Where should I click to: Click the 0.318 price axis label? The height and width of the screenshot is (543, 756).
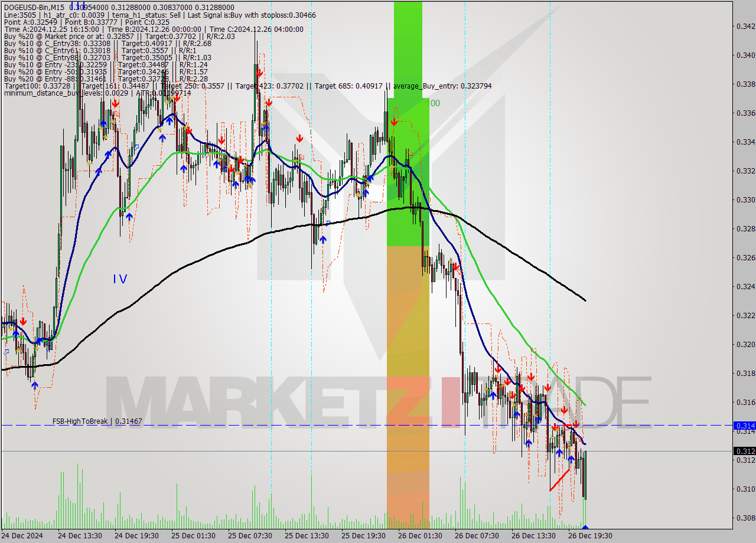point(745,373)
